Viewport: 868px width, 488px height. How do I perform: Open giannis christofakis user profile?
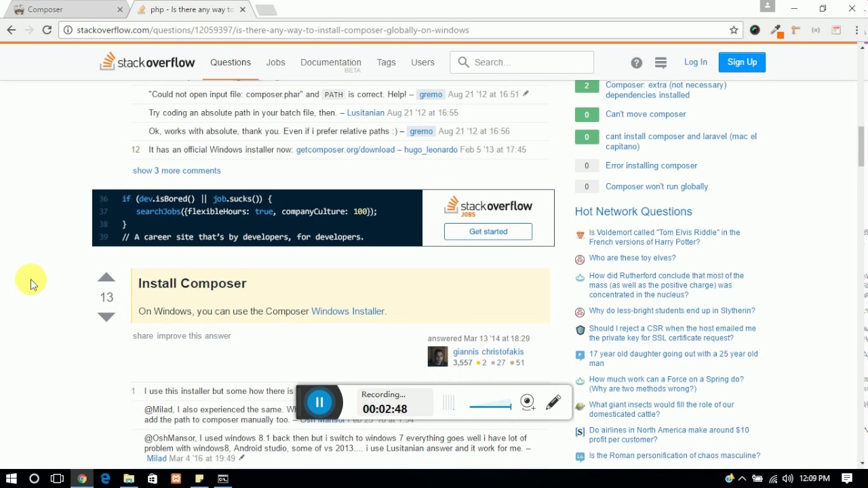coord(488,352)
